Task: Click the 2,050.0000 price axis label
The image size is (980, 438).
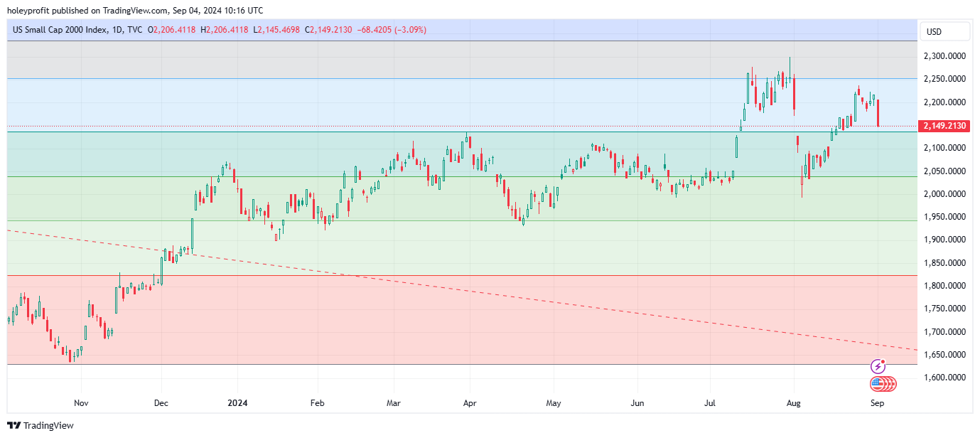Action: tap(946, 171)
